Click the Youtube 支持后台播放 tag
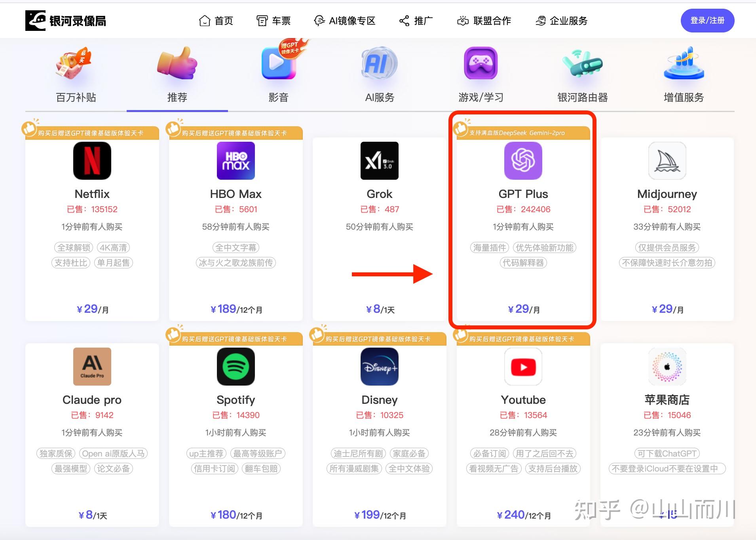Screen dimensions: 756x540 (553, 469)
